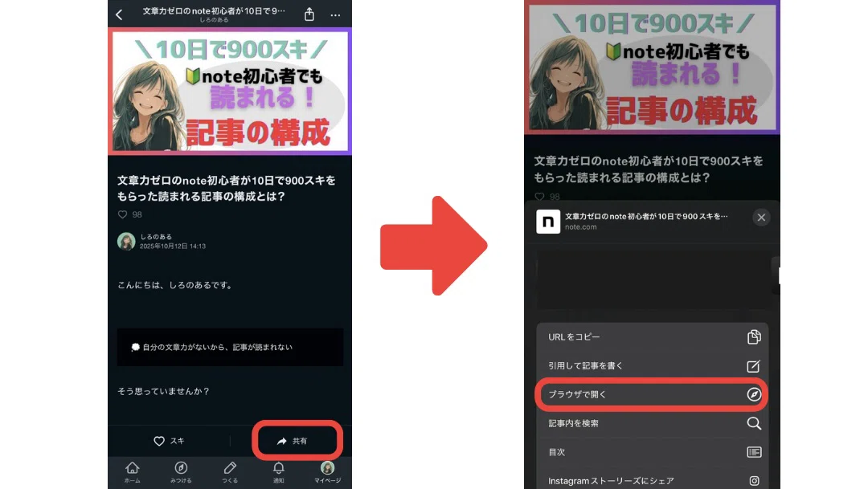Tap the note logo in share sheet header
The height and width of the screenshot is (489, 868).
(x=548, y=222)
